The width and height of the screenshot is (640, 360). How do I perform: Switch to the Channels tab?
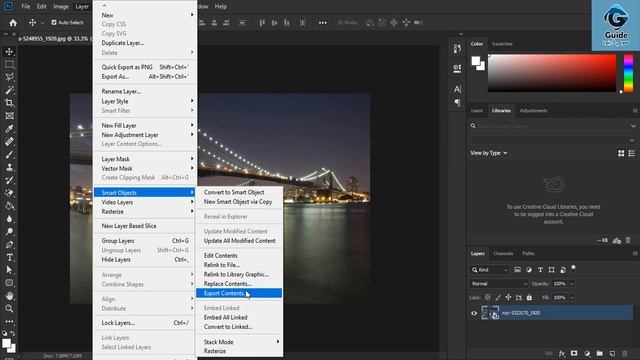click(503, 253)
